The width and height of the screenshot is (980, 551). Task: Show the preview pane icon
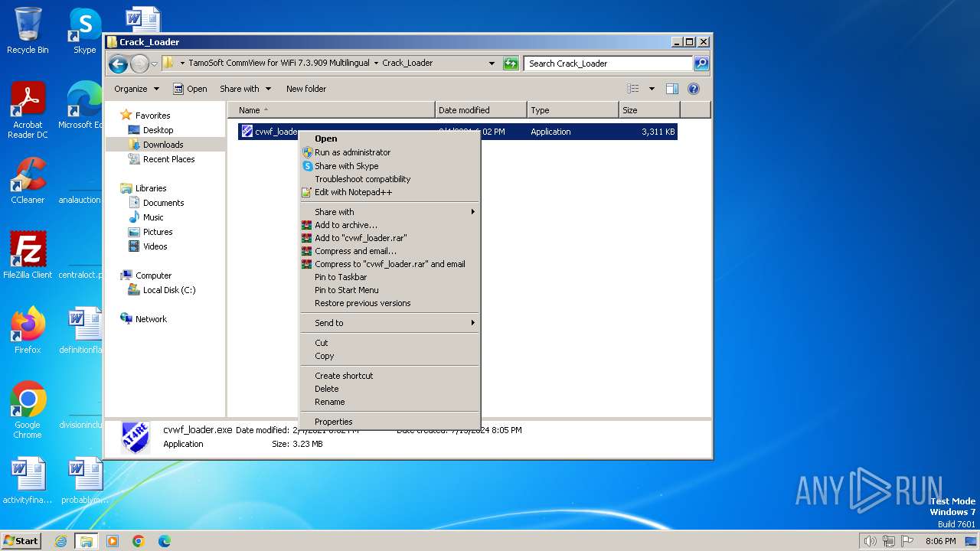click(671, 89)
